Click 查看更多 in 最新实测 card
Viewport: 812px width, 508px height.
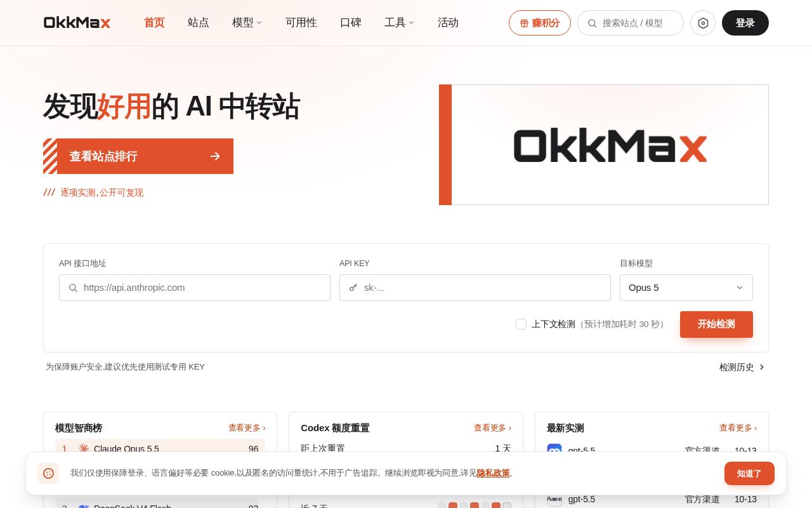coord(738,428)
